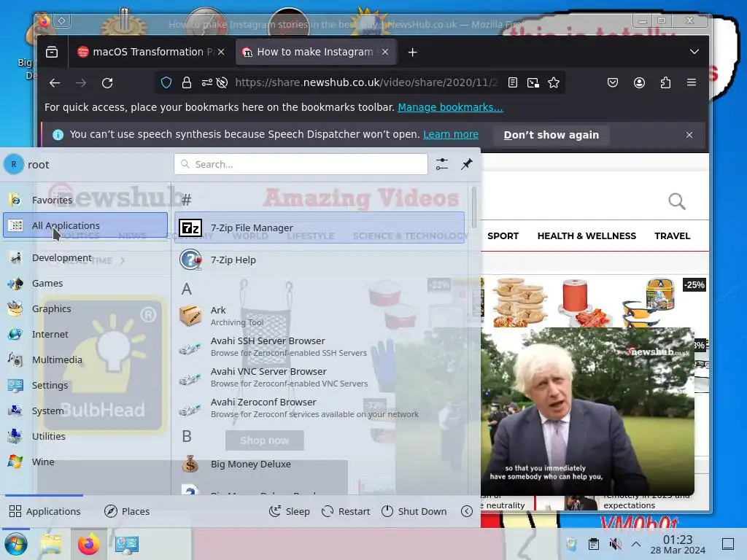Launch Ark archiving tool
This screenshot has height=560, width=747.
(320, 316)
